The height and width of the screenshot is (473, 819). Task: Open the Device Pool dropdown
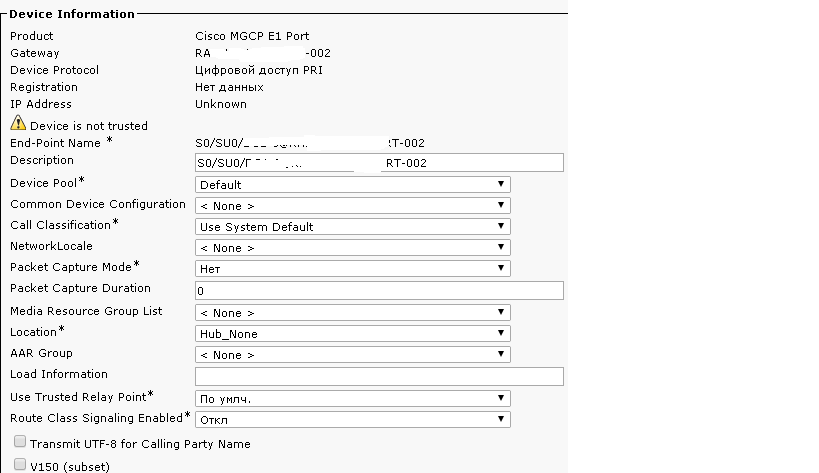(353, 184)
